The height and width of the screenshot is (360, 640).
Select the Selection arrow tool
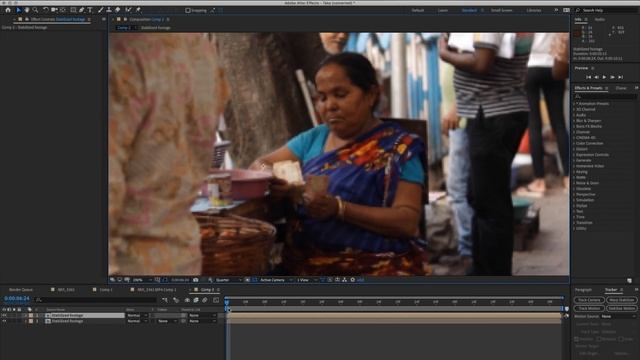(x=18, y=10)
